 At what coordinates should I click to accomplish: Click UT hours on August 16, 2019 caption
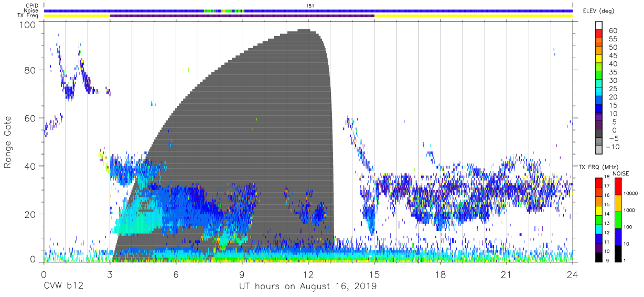pyautogui.click(x=308, y=287)
